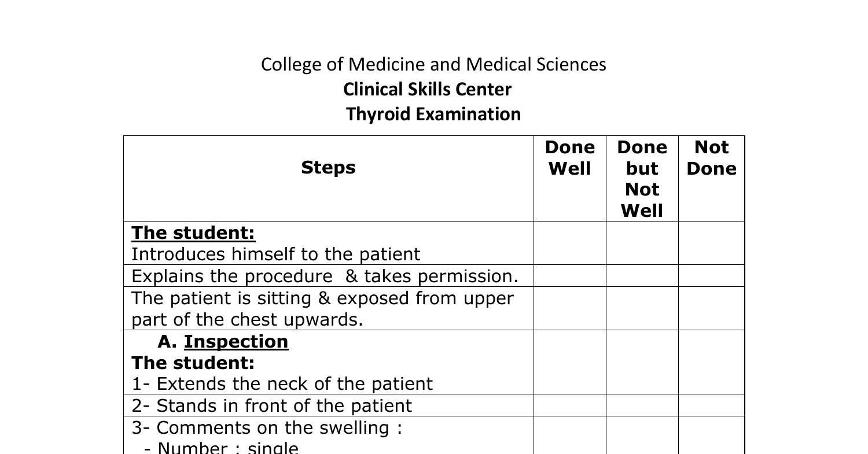Click the "Thyroid Examination" title
The width and height of the screenshot is (868, 454).
(433, 114)
